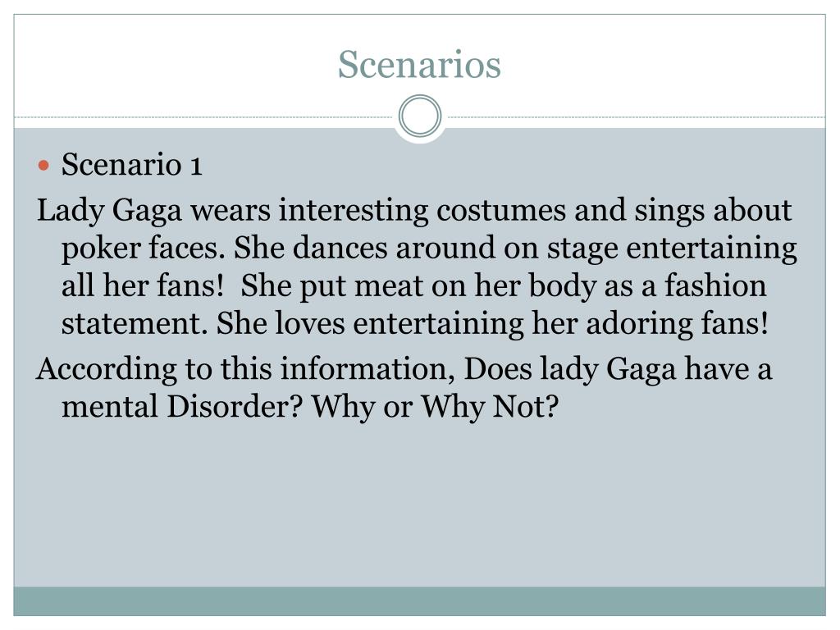Select the Scenario 1 heading text

pyautogui.click(x=132, y=164)
